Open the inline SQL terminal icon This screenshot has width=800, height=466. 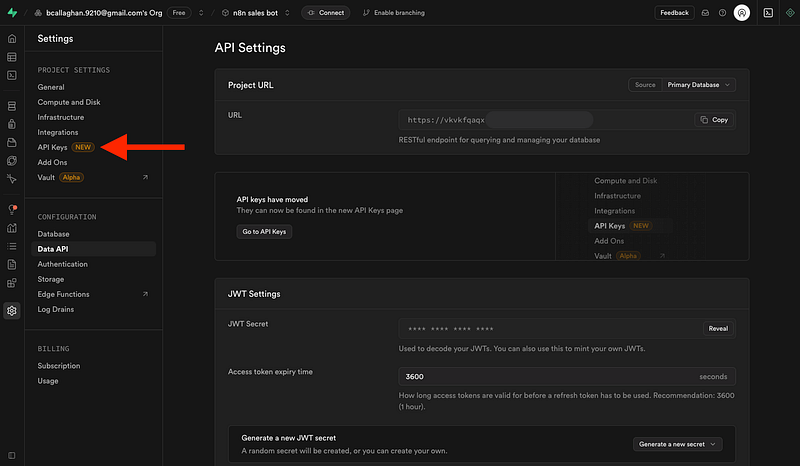point(768,13)
